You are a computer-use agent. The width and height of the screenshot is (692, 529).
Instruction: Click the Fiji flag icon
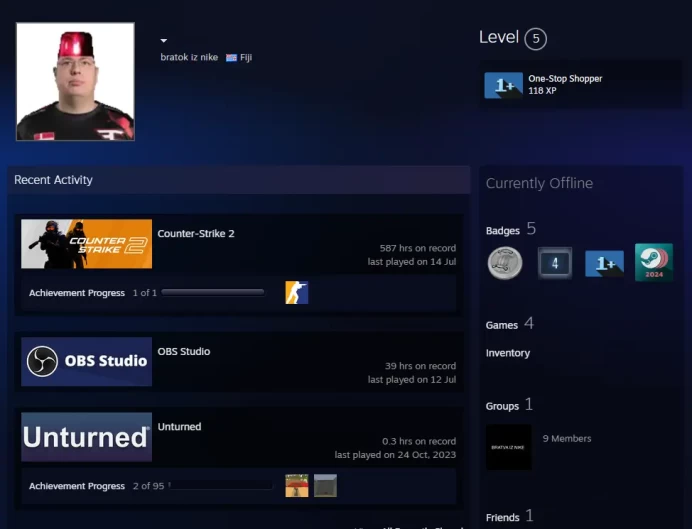coord(231,58)
